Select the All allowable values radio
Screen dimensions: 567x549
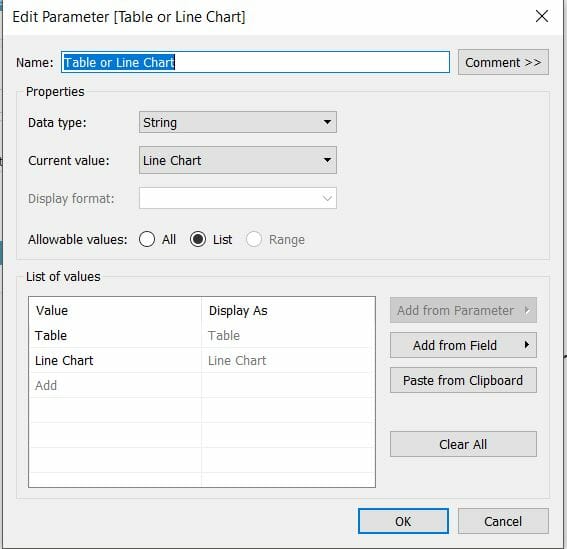click(147, 239)
